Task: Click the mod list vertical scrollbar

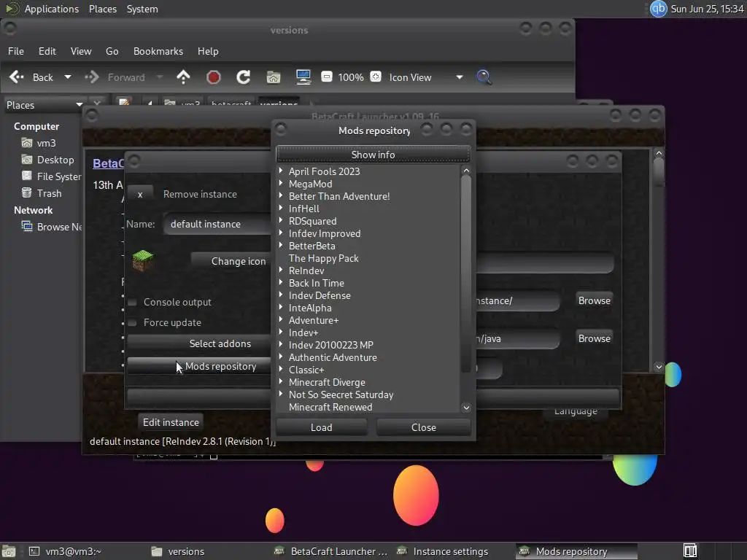Action: (466, 274)
